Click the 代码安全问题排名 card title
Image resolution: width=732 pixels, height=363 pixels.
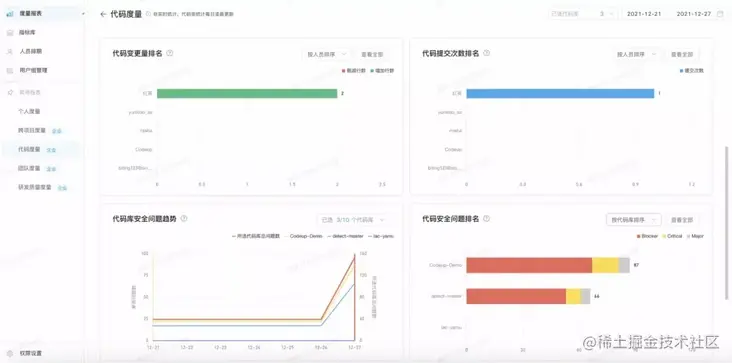click(450, 218)
